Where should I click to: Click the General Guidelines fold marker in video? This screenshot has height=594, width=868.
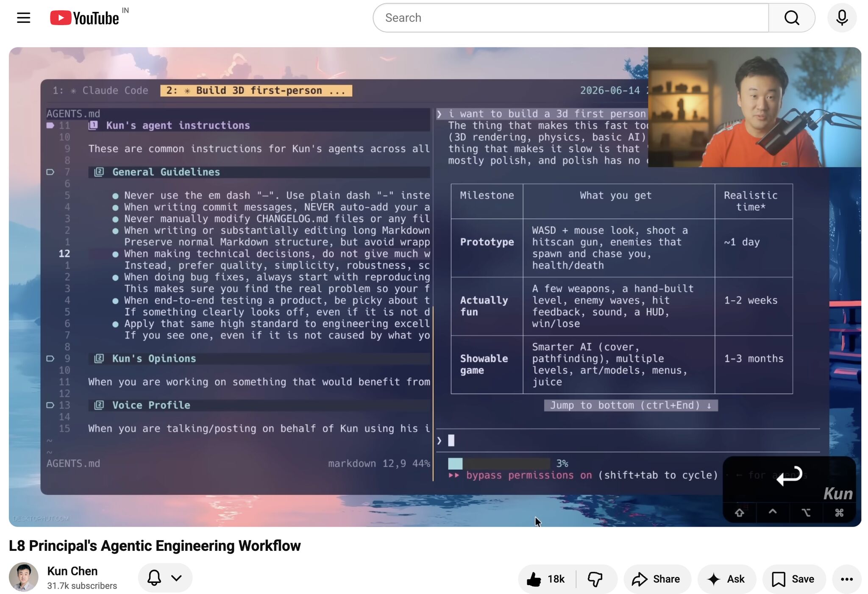coord(50,172)
